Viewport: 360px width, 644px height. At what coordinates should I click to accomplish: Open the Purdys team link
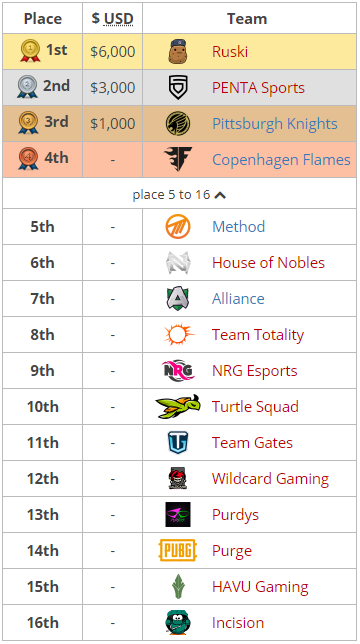point(236,515)
